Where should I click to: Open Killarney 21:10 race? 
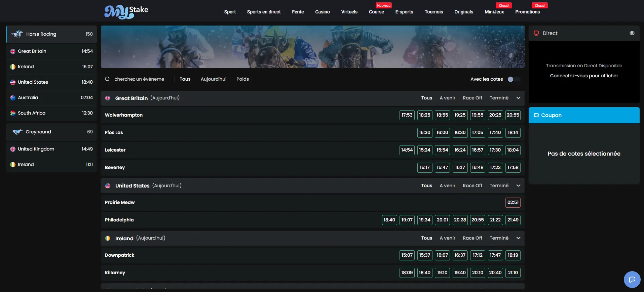pos(513,273)
